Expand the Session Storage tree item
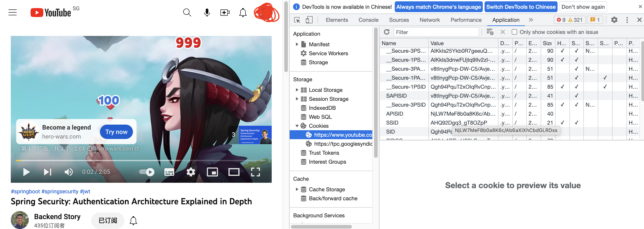This screenshot has height=229, width=644. tap(297, 99)
